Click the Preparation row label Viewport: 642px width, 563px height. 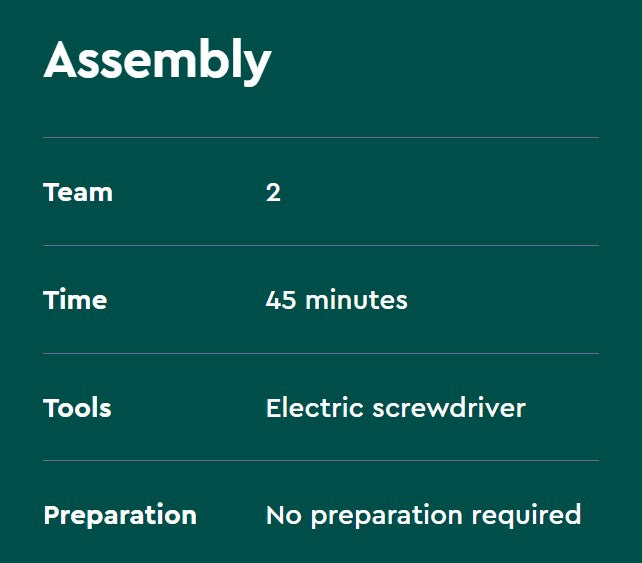pyautogui.click(x=120, y=516)
